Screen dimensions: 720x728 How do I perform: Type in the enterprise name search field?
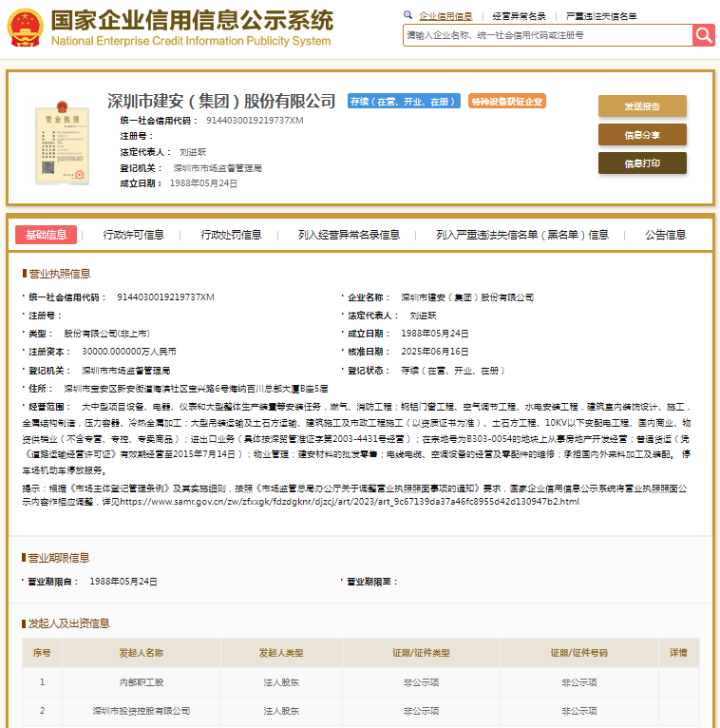pyautogui.click(x=546, y=35)
